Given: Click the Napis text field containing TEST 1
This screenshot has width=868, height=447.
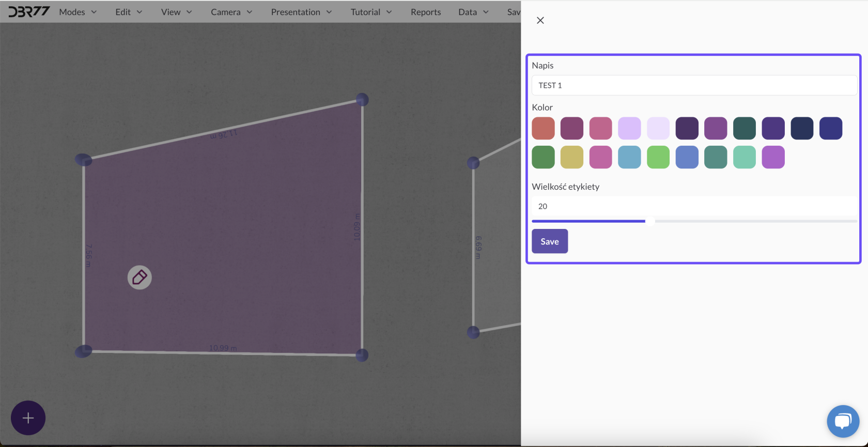Looking at the screenshot, I should point(694,85).
